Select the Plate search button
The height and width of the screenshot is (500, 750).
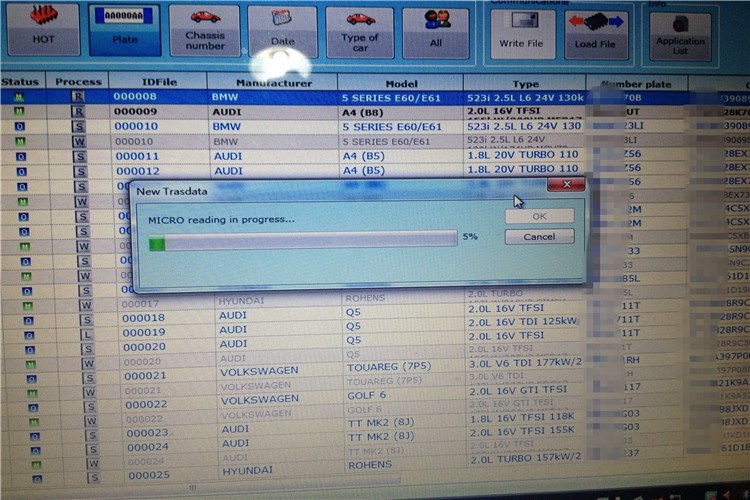point(124,30)
